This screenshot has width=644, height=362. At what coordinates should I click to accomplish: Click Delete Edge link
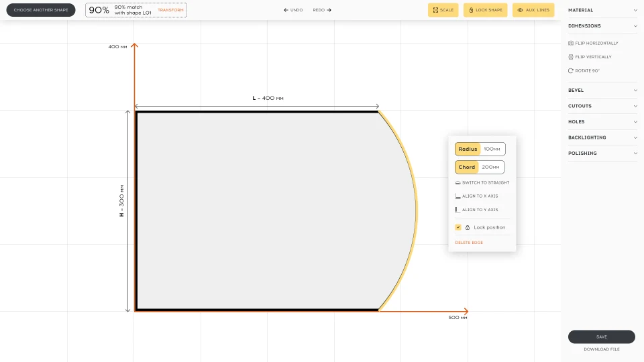(x=469, y=243)
